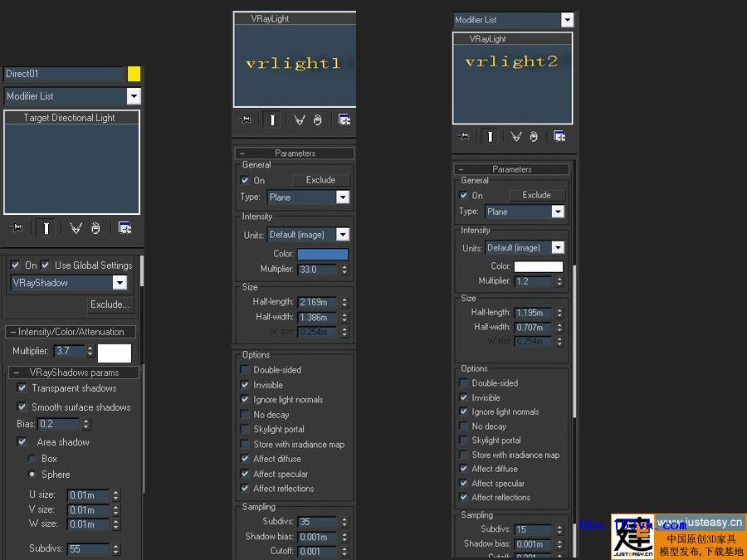Click Remove Modifier icon under vrlight1
Screen dimensions: 747x560
[318, 120]
